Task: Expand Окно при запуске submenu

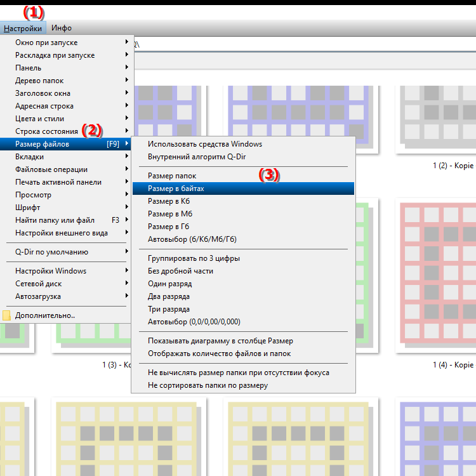Action: pos(66,43)
